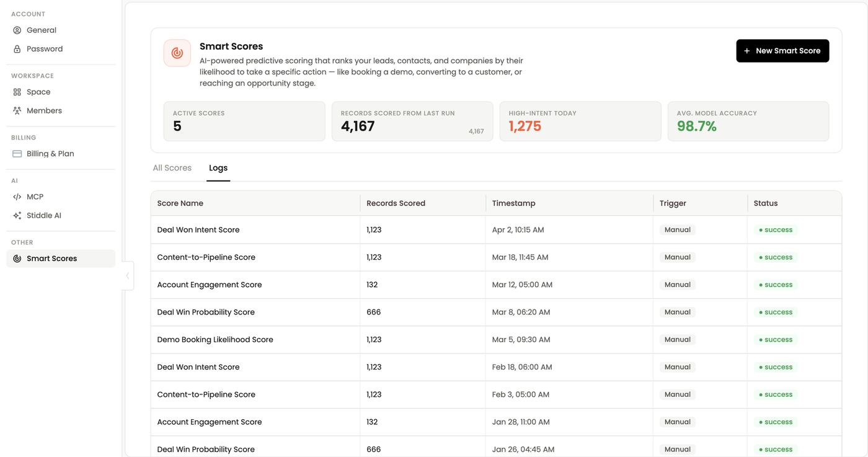Open the Members page

(x=61, y=110)
